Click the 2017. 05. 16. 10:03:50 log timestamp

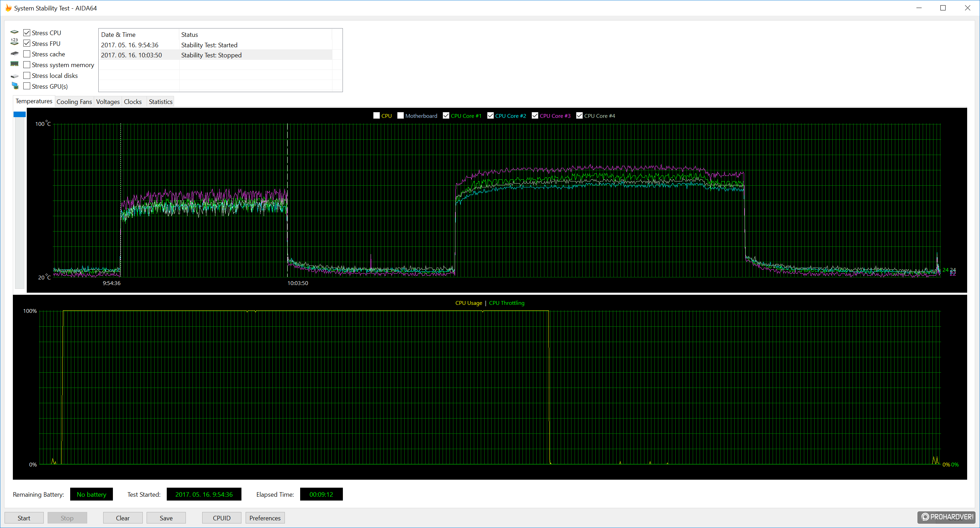pyautogui.click(x=131, y=55)
